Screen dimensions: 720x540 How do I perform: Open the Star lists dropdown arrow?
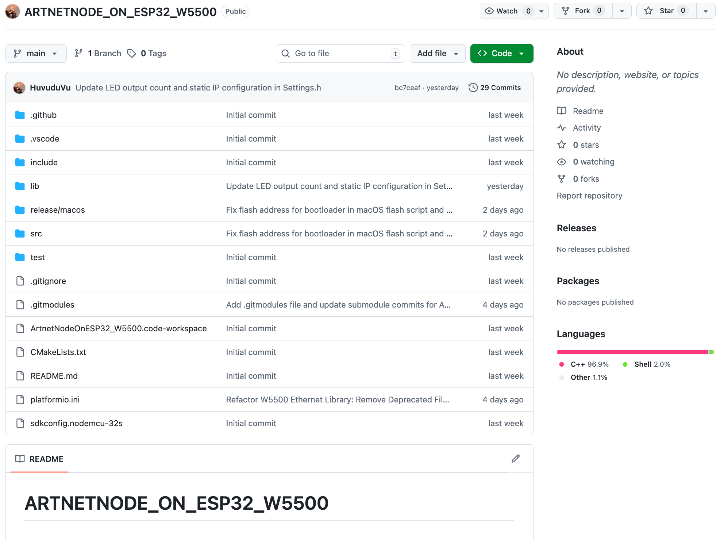coord(711,11)
